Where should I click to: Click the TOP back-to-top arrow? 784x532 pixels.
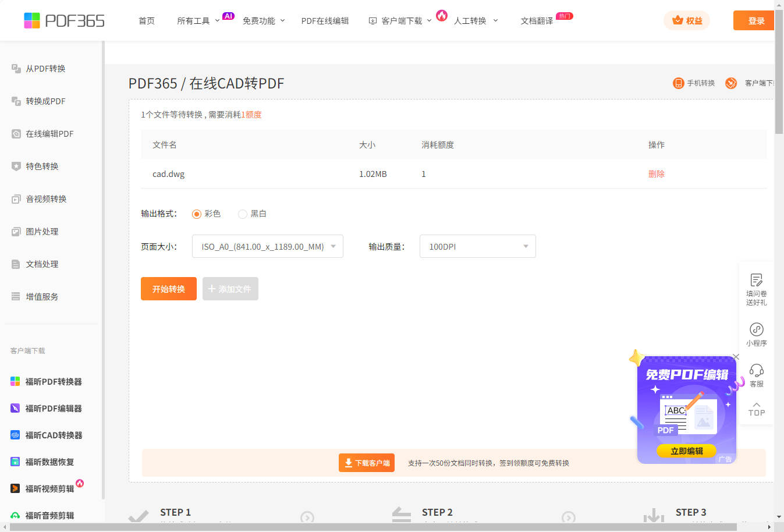tap(756, 409)
